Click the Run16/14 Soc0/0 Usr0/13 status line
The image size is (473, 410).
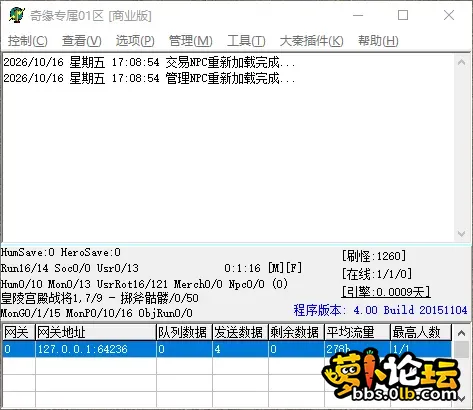[70, 268]
